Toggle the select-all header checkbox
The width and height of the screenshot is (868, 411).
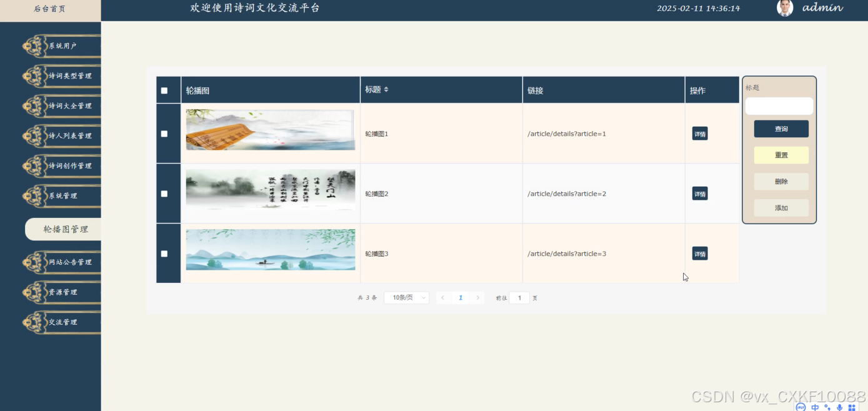click(x=164, y=91)
